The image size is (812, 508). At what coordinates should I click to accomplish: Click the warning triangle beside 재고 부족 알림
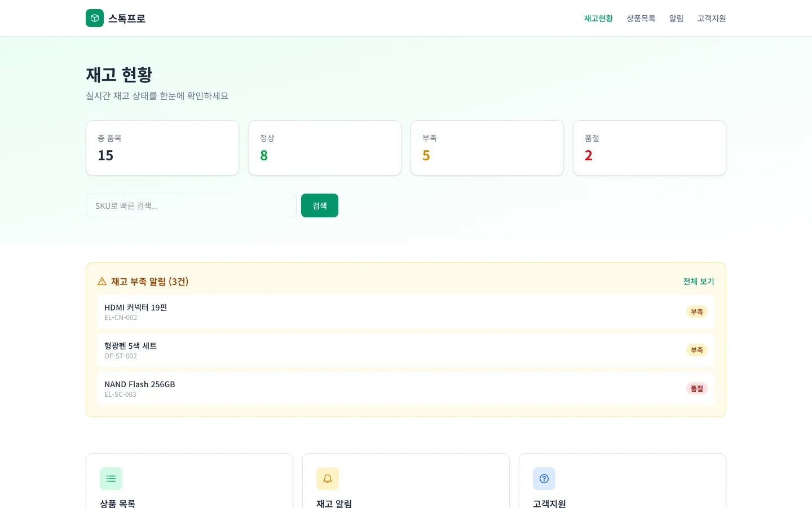pyautogui.click(x=102, y=281)
